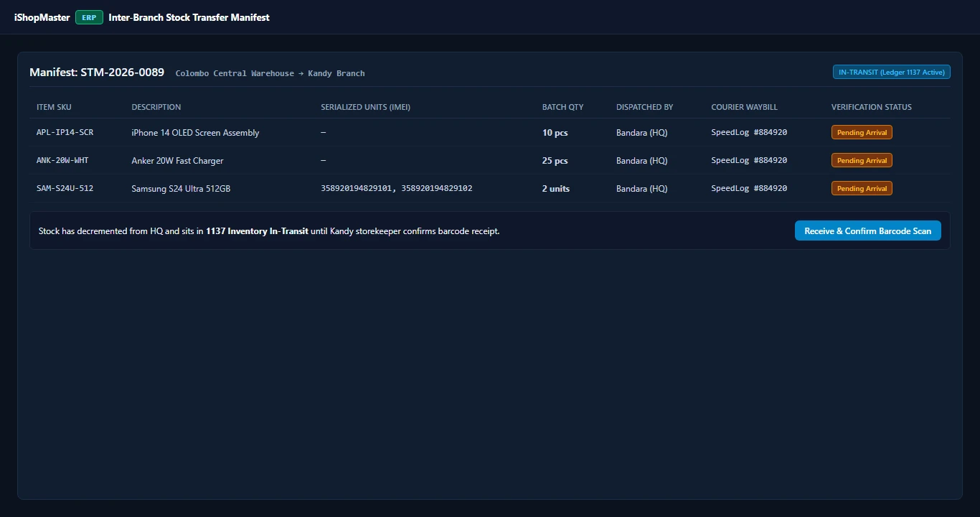The height and width of the screenshot is (517, 980).
Task: Click the green ERP badge
Action: [89, 17]
